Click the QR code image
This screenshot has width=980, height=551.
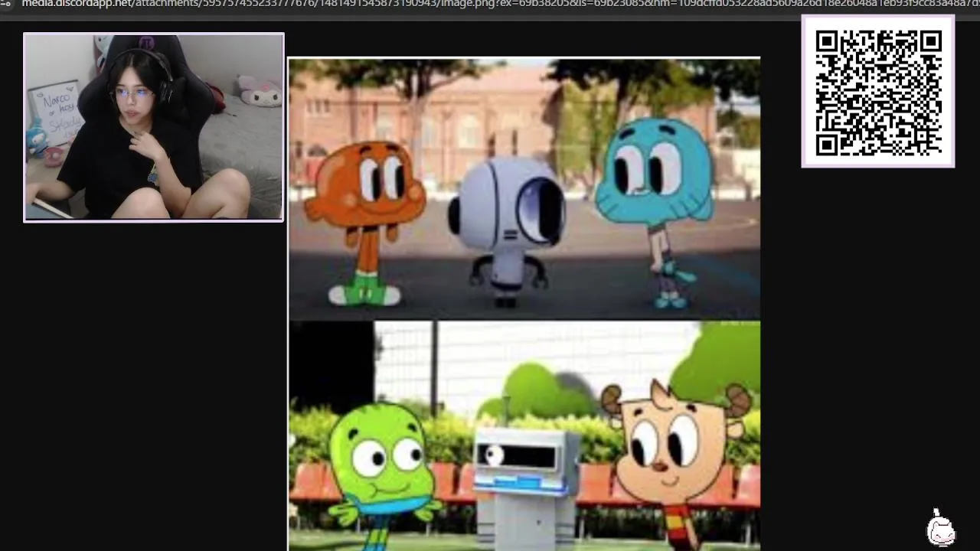pos(878,91)
